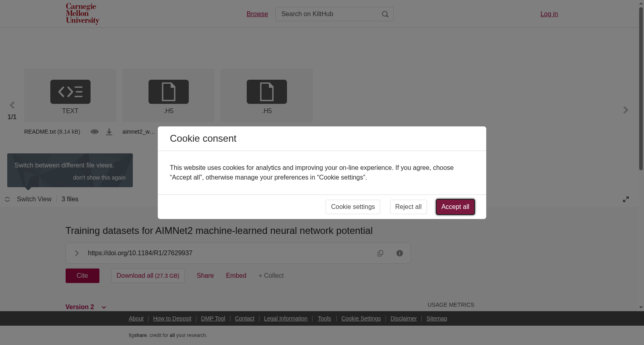Viewport: 644px width, 345px height.
Task: Toggle Switch View control
Action: point(28,199)
